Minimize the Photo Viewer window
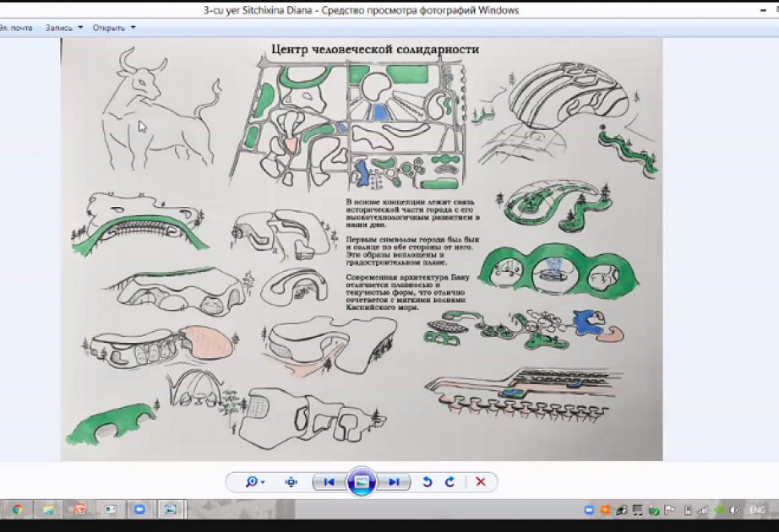Viewport: 779px width, 532px height. [764, 10]
